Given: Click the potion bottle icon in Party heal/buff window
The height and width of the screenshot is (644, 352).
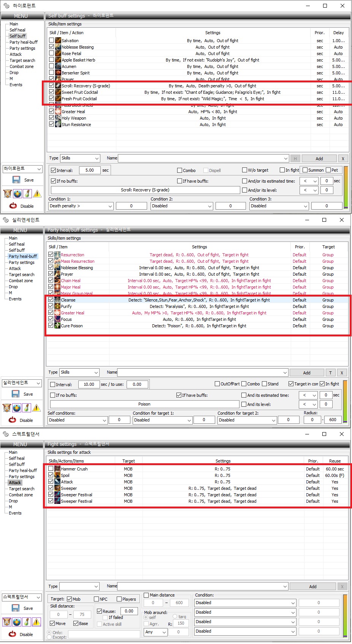Looking at the screenshot, I should coord(27,408).
